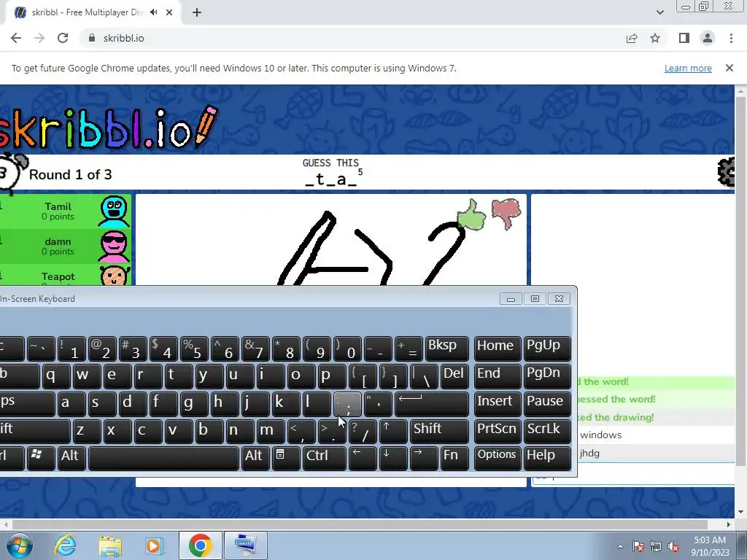Image resolution: width=747 pixels, height=560 pixels.
Task: Click the Chrome taskbar icon
Action: pyautogui.click(x=200, y=545)
